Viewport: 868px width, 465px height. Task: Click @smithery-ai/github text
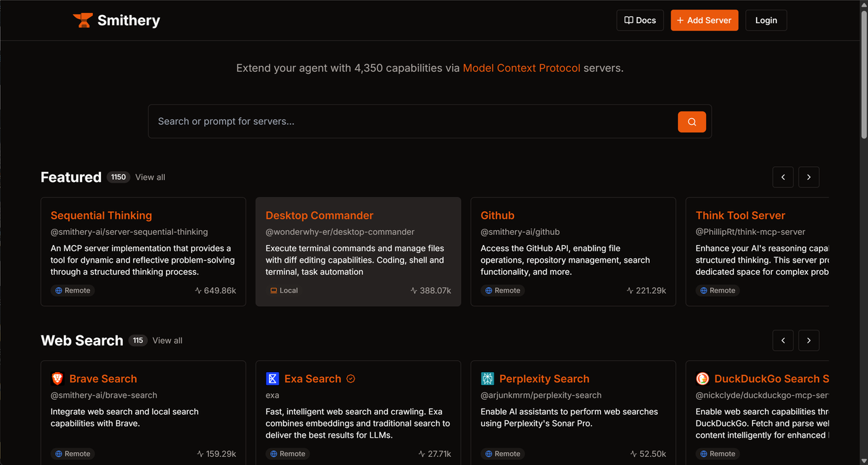point(520,232)
